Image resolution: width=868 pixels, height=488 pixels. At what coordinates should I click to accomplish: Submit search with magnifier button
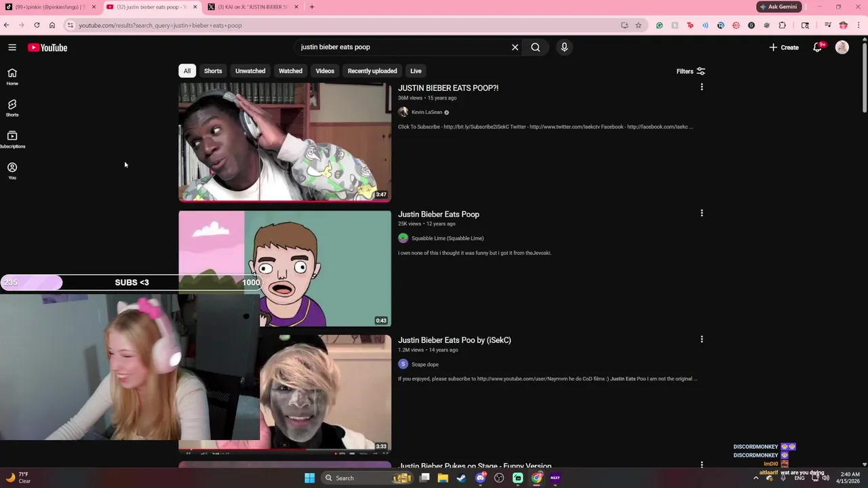click(x=536, y=47)
